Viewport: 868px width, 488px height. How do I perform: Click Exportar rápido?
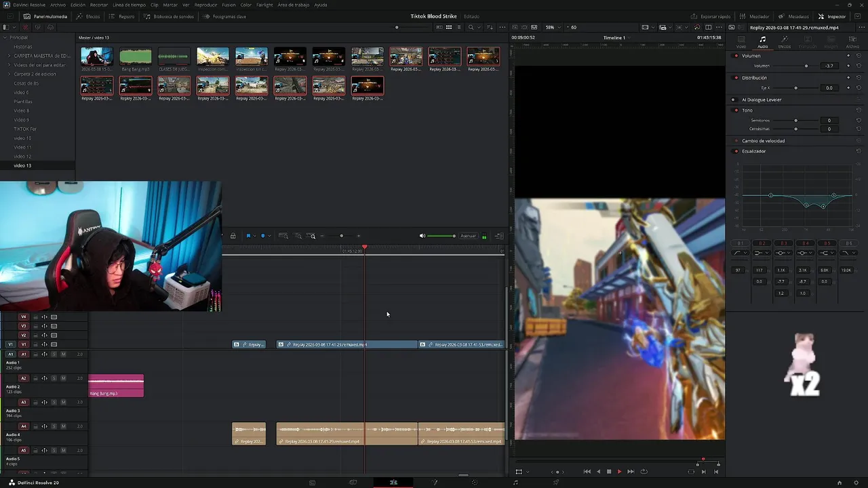click(x=711, y=16)
